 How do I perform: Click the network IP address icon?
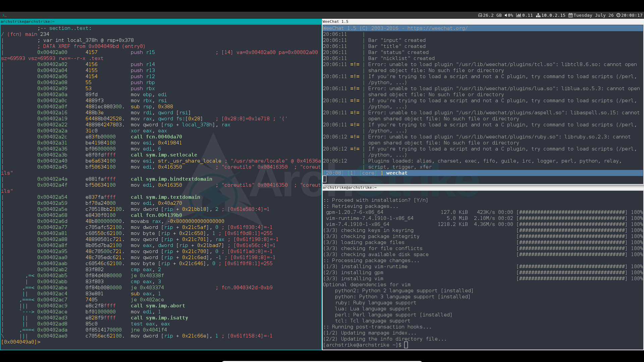point(538,15)
